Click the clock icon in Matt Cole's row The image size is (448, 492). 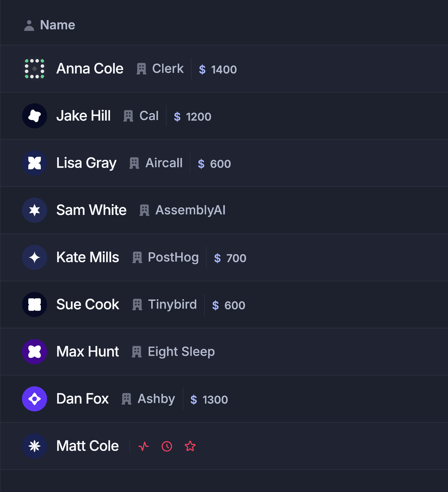click(167, 446)
